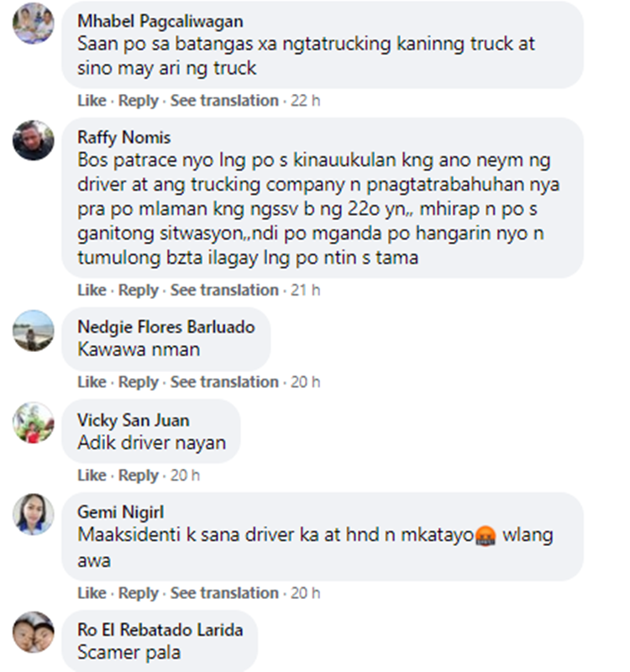See translation of Gemi Nigirl's comment
Screen dimensions: 630x672
224,593
